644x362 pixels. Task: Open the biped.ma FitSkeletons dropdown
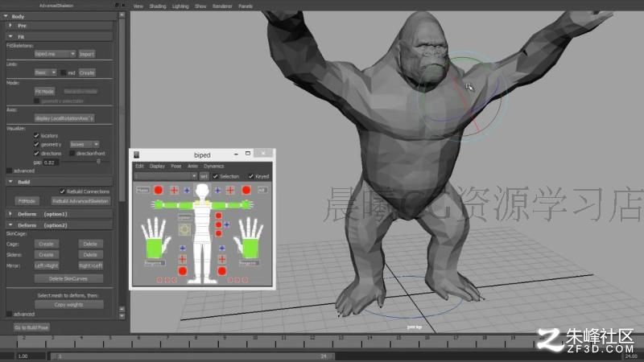[55, 54]
